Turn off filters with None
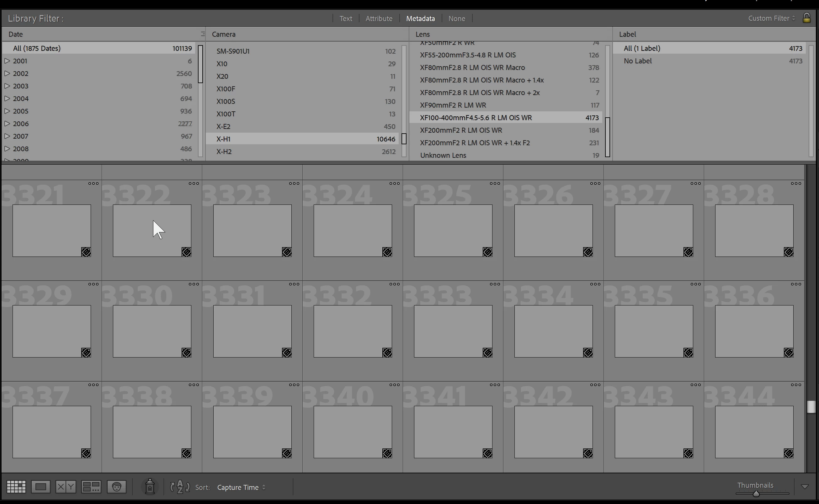The image size is (819, 504). click(x=456, y=18)
